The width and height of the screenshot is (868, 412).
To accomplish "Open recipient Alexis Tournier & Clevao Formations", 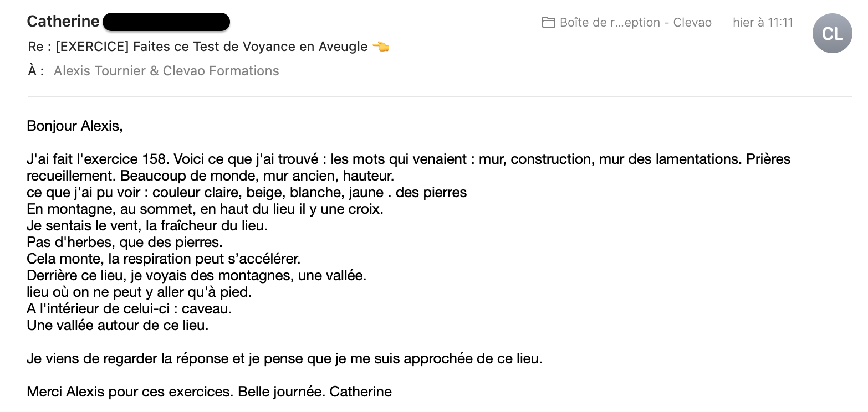I will pyautogui.click(x=166, y=71).
